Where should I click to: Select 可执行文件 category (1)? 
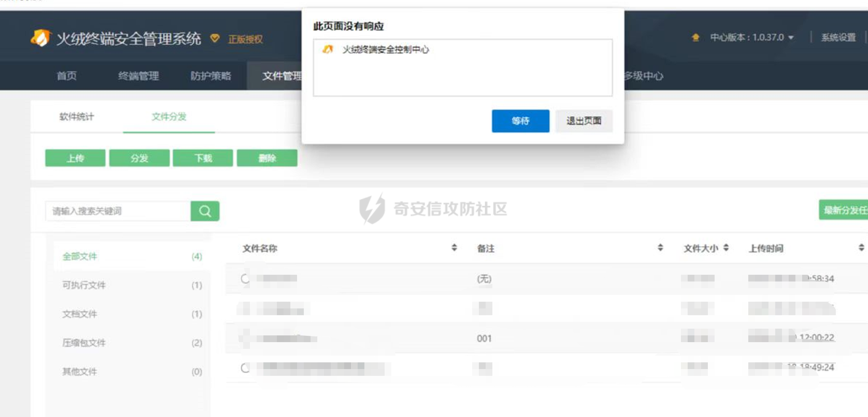(132, 285)
